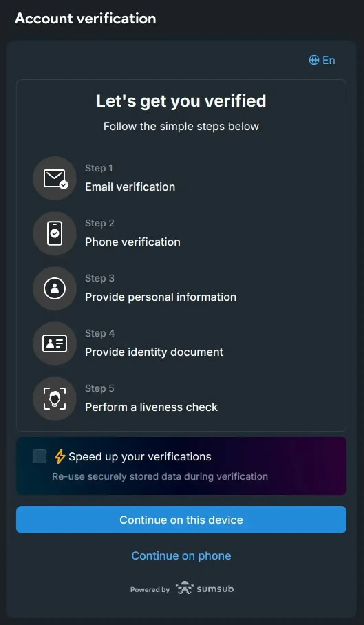Enable Speed up your verifications checkbox

[40, 456]
